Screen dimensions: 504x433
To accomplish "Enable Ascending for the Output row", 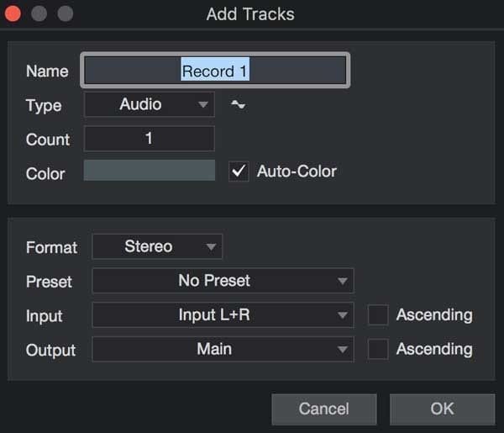I will [x=378, y=349].
